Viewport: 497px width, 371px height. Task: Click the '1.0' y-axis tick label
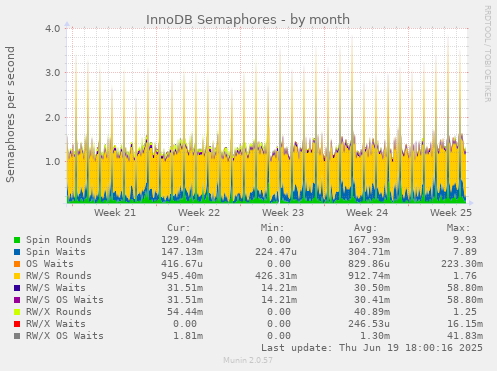[x=53, y=162]
